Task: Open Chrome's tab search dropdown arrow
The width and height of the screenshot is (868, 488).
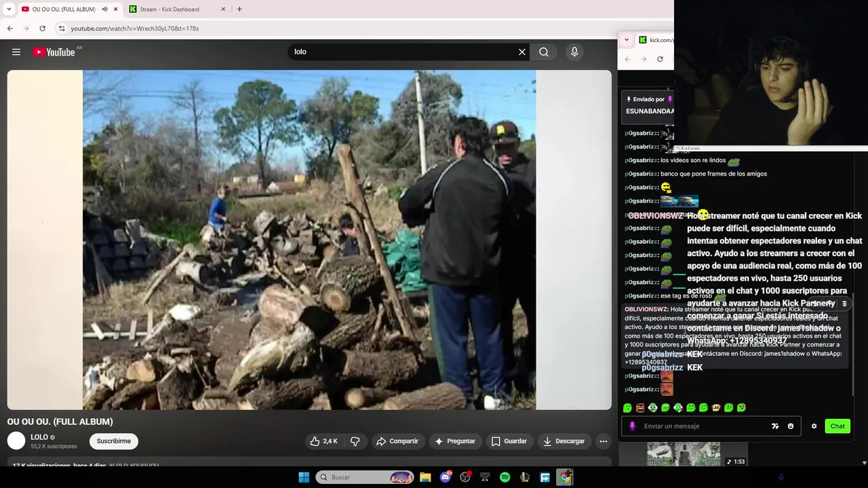Action: coord(9,9)
